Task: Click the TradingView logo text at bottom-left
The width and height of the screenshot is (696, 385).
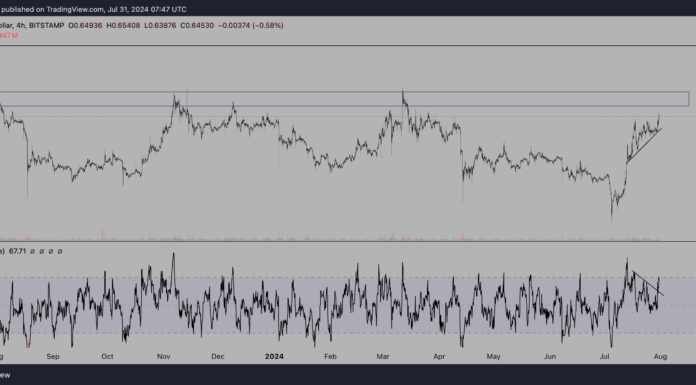Action: point(5,375)
